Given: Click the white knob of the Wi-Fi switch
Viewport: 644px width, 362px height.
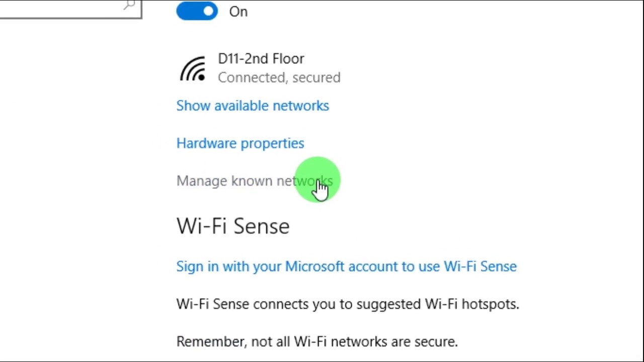Looking at the screenshot, I should (x=208, y=11).
